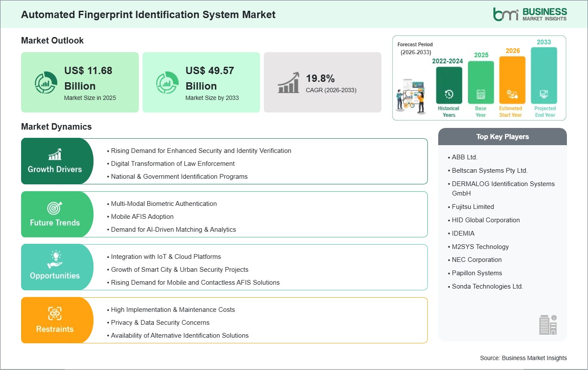Click the Growth Drivers bar chart icon
Screen dimensions: 588x370
pos(55,154)
